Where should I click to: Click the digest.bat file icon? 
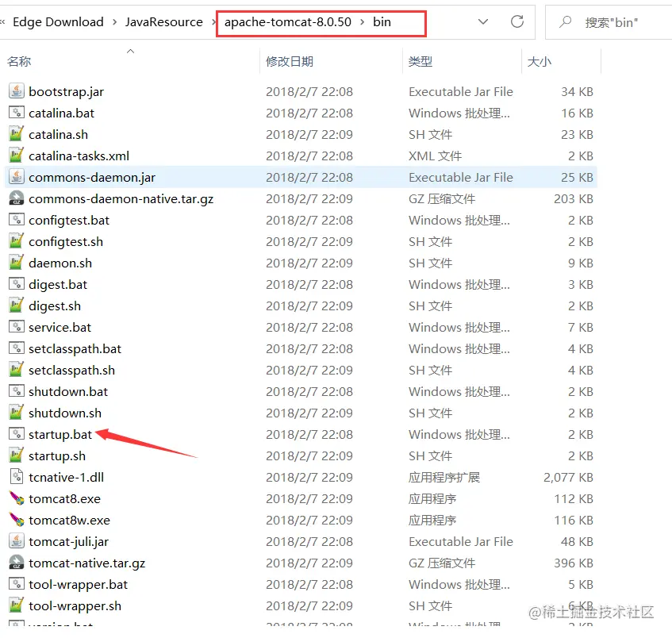tap(17, 284)
